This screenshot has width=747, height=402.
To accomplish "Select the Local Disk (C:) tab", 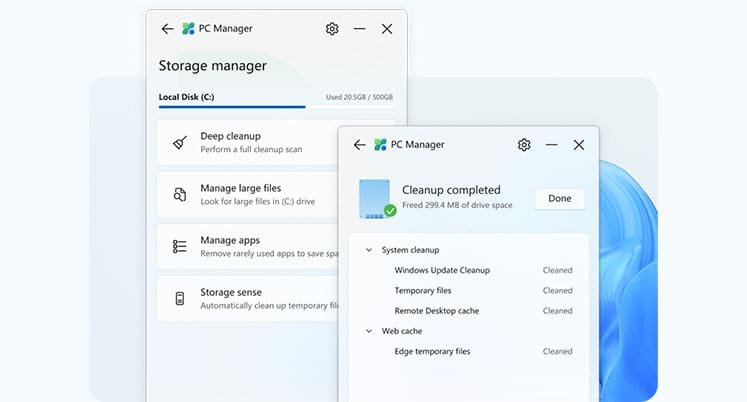I will (186, 97).
